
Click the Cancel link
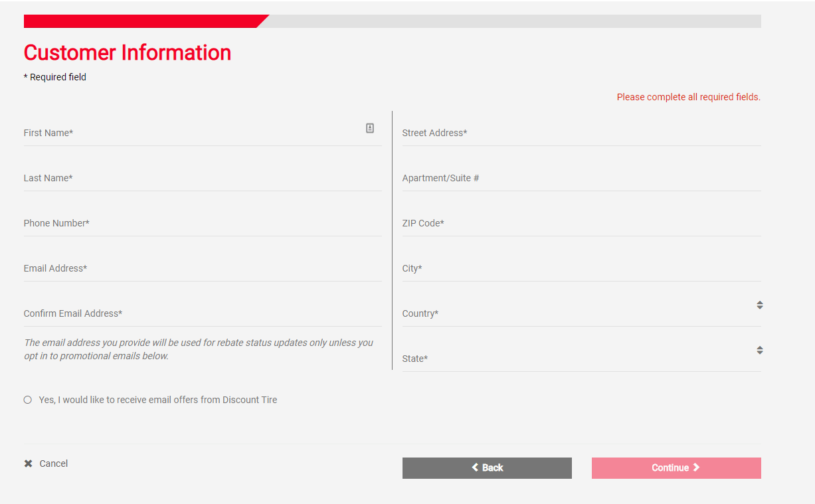[x=54, y=463]
